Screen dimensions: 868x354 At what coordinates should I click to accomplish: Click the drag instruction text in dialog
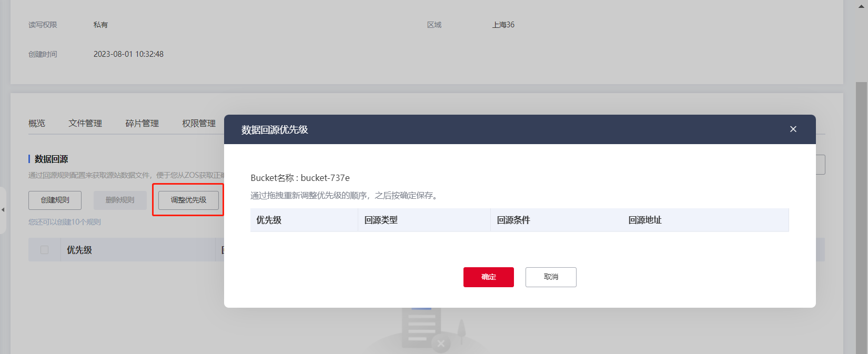[x=345, y=195]
